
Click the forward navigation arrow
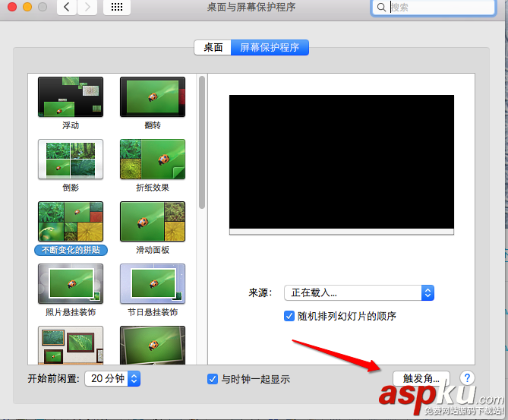(87, 7)
